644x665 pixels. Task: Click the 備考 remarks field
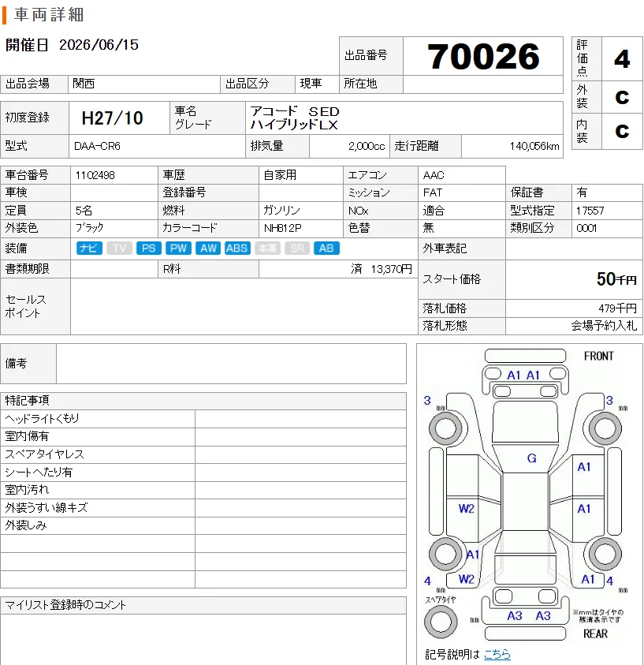point(231,364)
